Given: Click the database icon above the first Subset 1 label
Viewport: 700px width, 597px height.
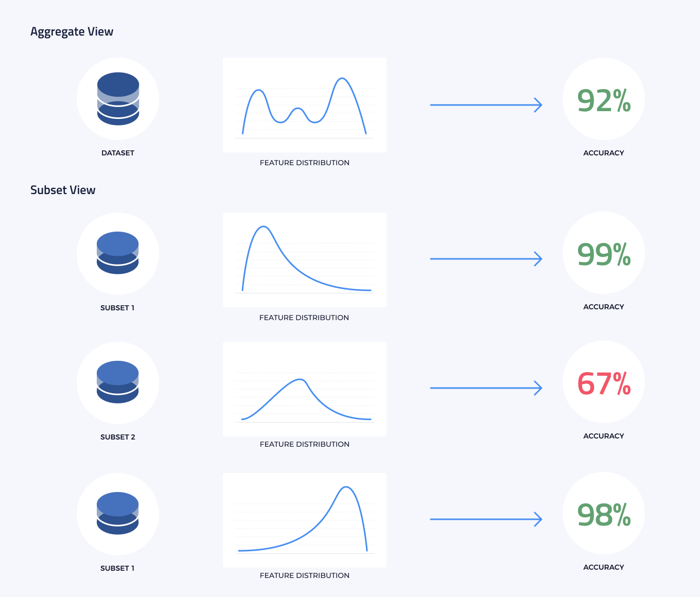Looking at the screenshot, I should point(118,253).
